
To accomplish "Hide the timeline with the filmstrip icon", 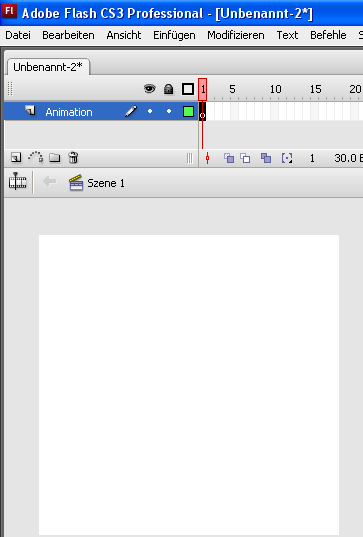I will coord(17,181).
